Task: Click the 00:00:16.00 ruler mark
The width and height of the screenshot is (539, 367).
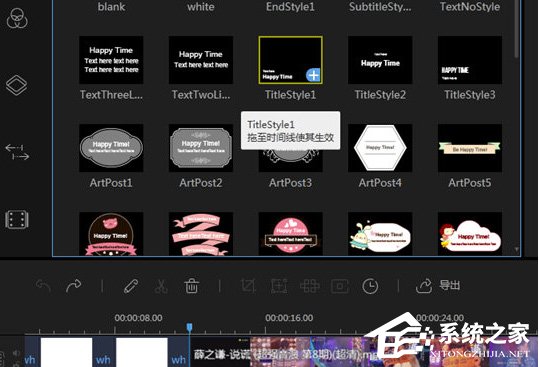Action: pos(289,318)
